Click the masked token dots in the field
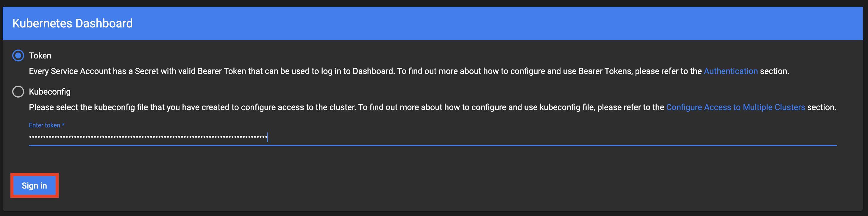 pos(148,137)
